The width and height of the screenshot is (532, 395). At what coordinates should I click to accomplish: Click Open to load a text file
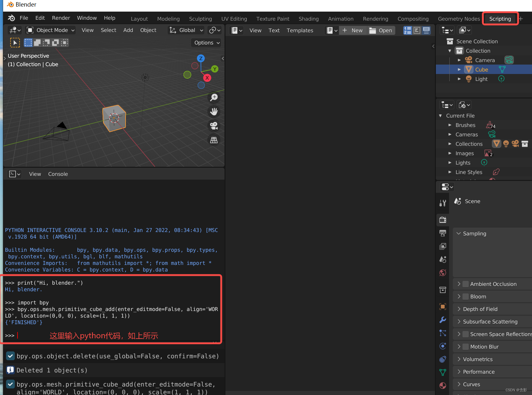pos(381,30)
